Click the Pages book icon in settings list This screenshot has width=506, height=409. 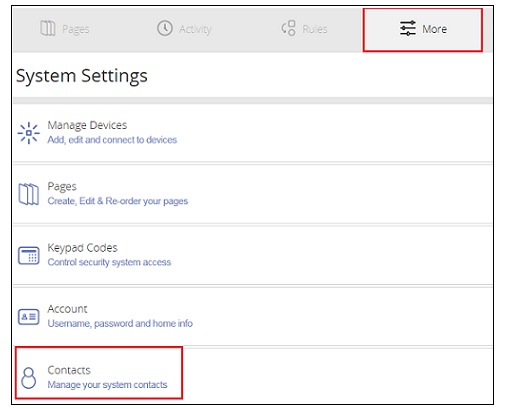click(29, 194)
